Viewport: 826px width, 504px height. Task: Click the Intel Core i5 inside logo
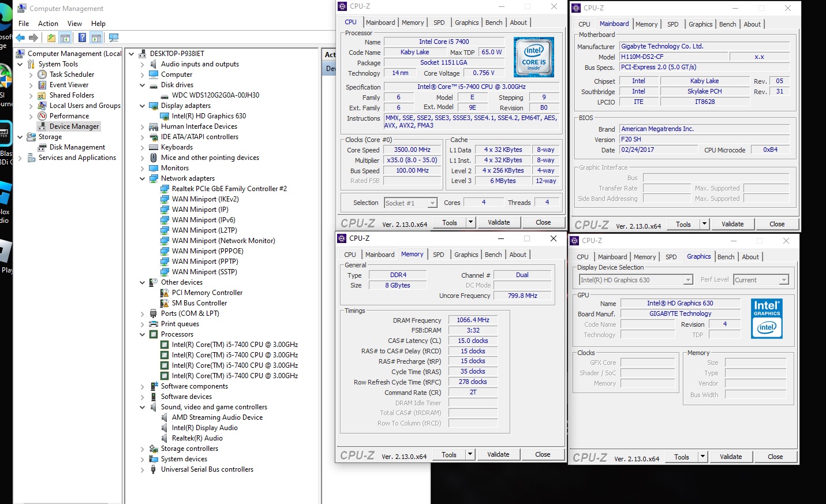[534, 57]
